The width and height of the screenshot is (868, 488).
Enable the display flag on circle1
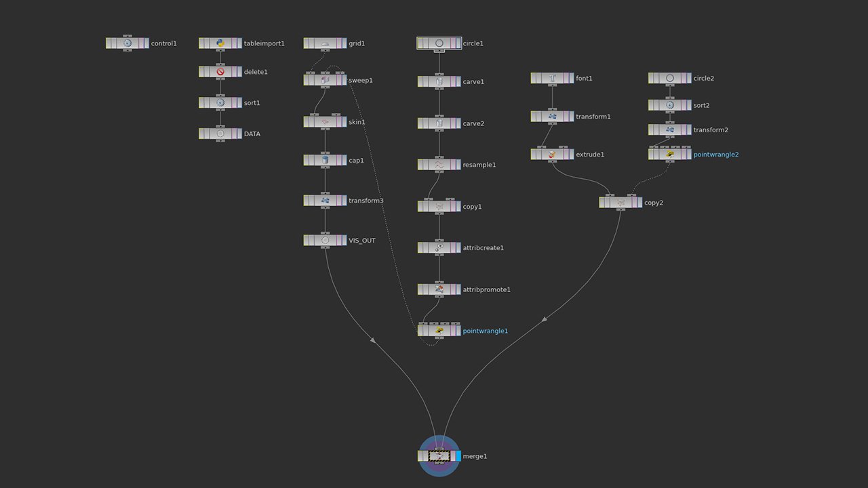coord(458,43)
